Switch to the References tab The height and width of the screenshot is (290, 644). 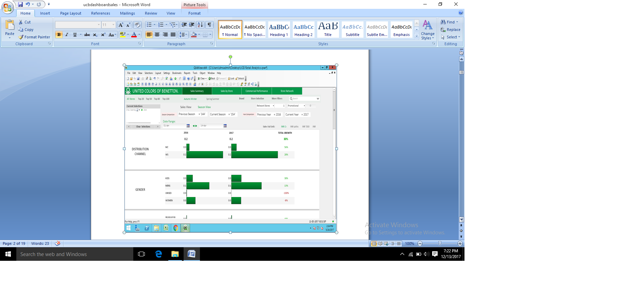click(101, 13)
